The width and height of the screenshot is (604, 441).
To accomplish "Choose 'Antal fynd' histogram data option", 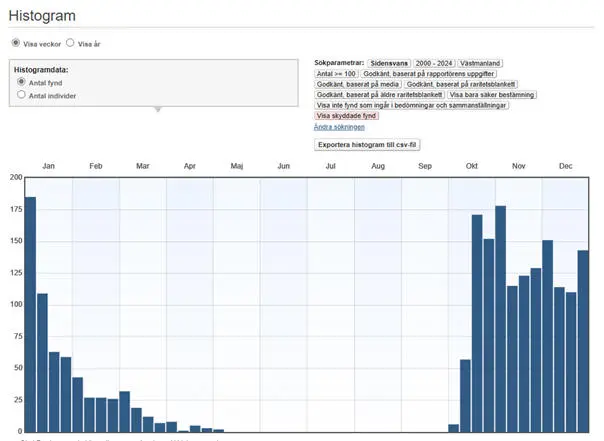I will point(23,82).
